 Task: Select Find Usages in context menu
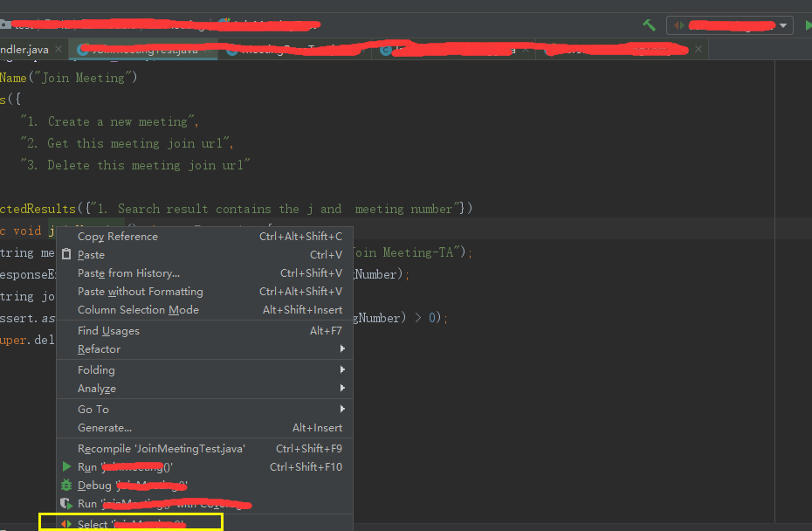pyautogui.click(x=204, y=330)
